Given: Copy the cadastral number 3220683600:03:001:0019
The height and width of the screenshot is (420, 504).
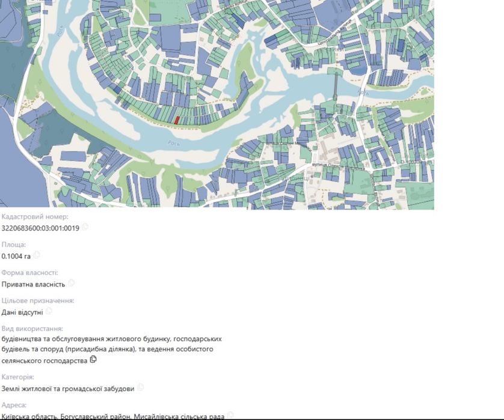Looking at the screenshot, I should tap(85, 227).
